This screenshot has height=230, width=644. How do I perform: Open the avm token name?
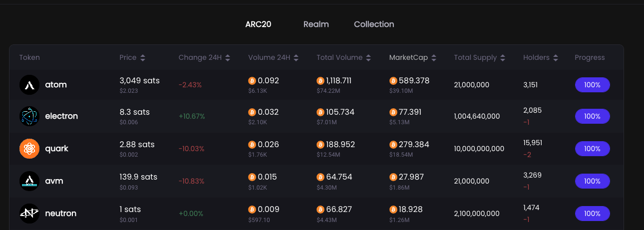coord(54,181)
